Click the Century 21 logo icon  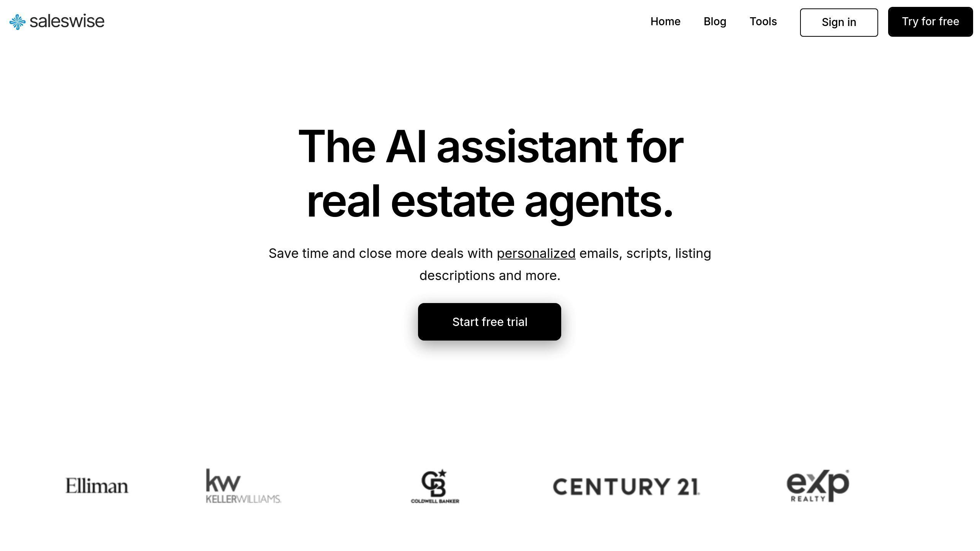[x=626, y=485]
